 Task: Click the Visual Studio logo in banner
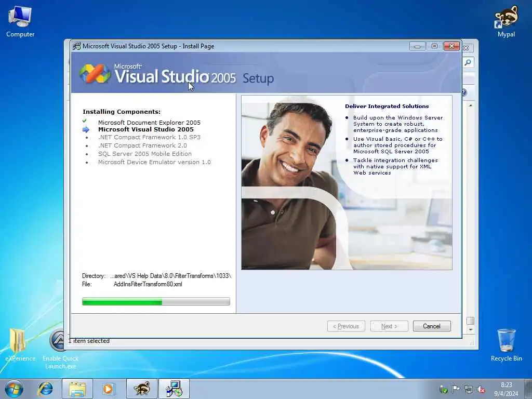(95, 74)
